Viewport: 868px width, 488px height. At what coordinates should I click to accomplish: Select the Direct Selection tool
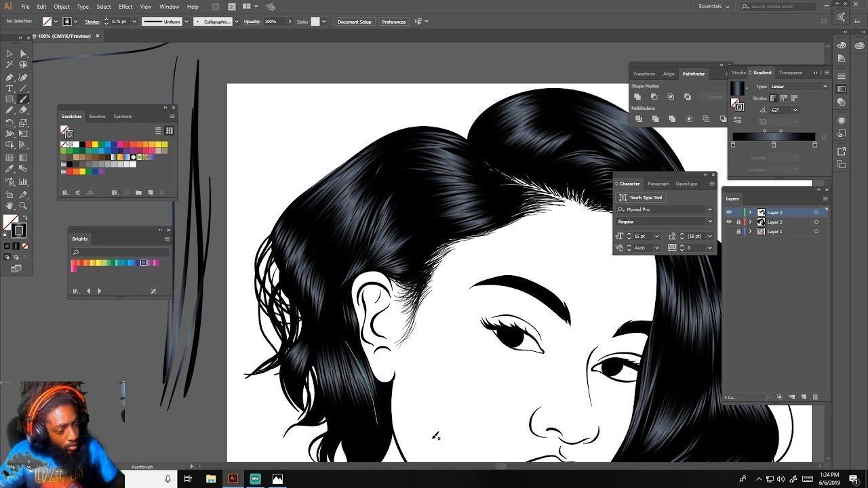(x=23, y=54)
